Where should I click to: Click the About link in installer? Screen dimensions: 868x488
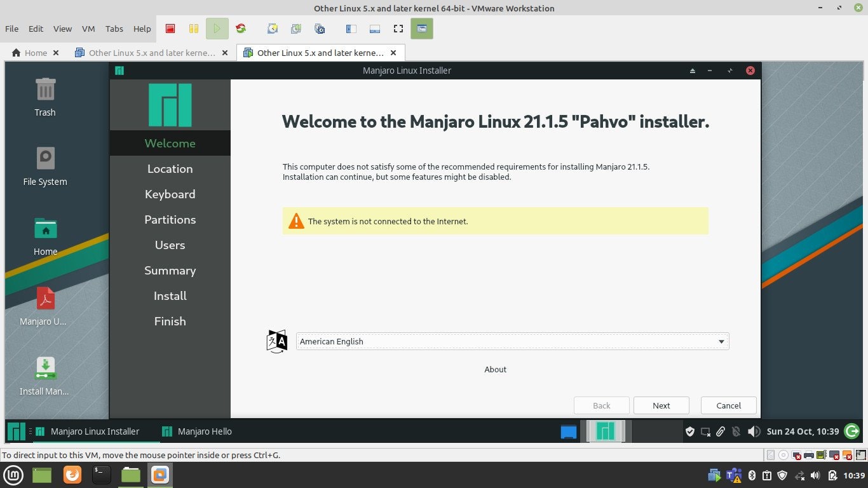(496, 369)
